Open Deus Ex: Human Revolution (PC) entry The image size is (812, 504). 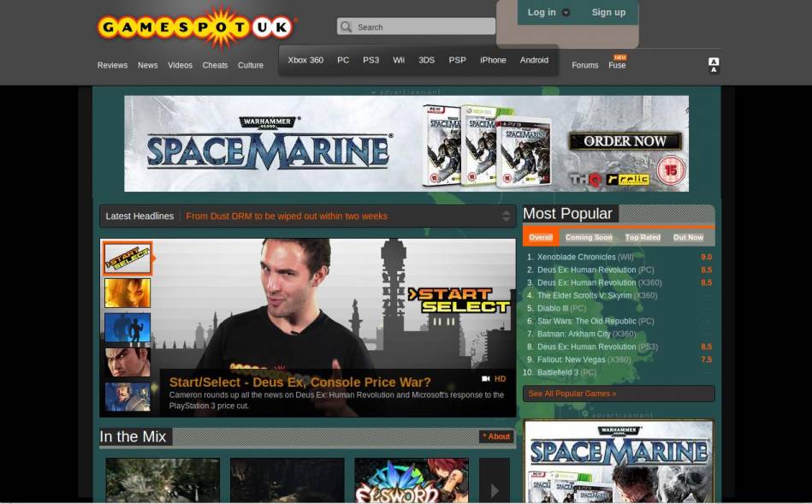(596, 270)
